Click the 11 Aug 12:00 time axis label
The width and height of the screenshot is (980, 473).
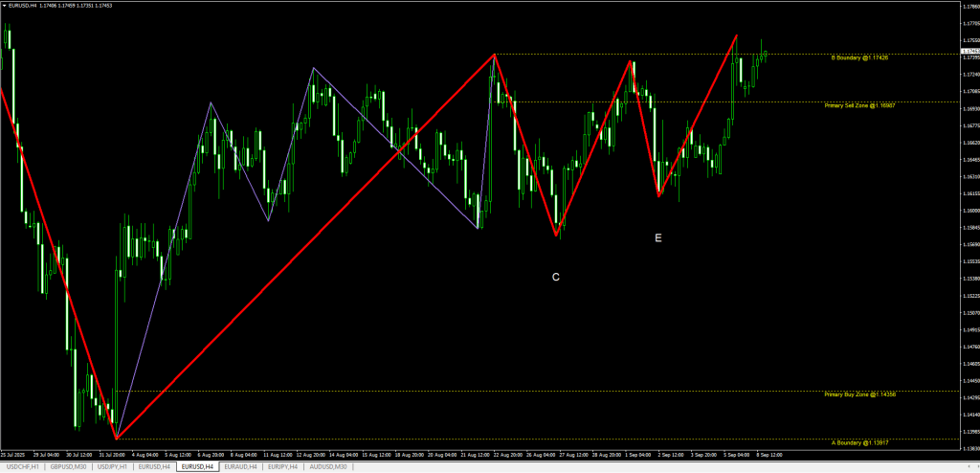point(278,454)
